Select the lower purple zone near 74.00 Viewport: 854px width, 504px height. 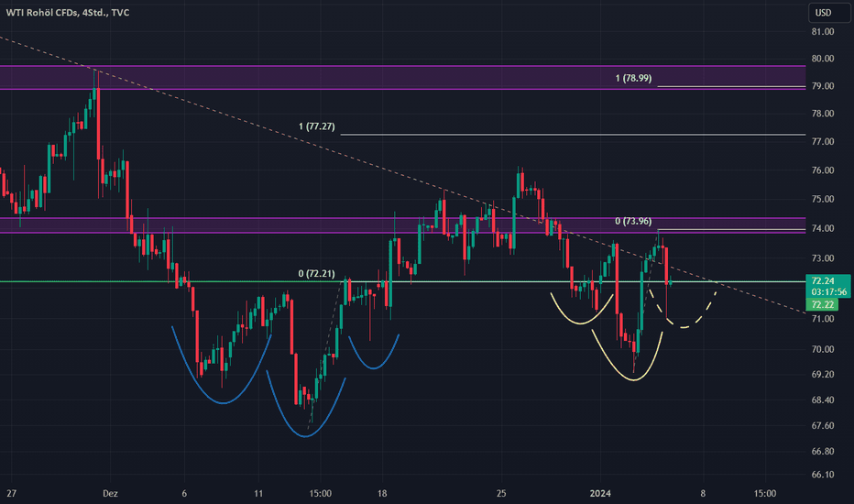point(275,225)
